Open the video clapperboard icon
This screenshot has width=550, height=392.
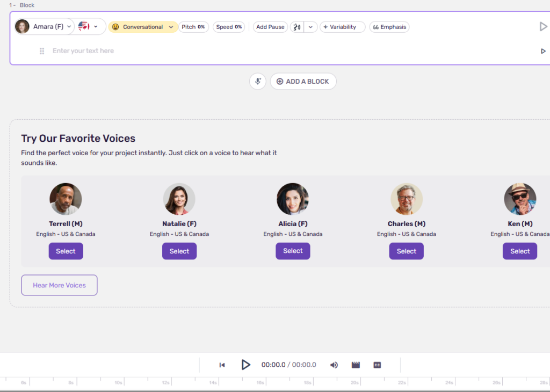tap(356, 365)
